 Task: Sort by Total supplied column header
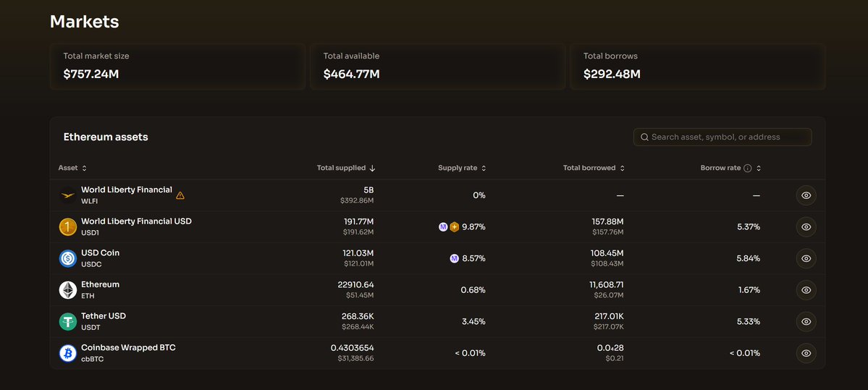[x=346, y=168]
